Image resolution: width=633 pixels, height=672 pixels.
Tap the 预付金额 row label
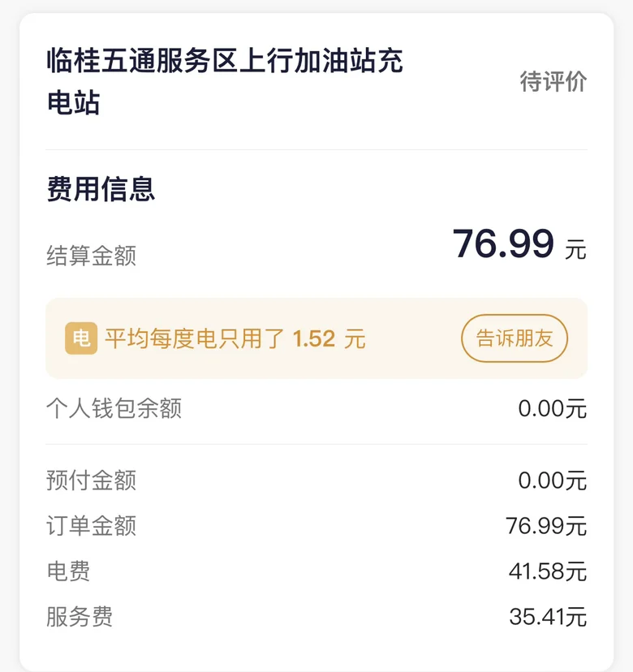91,480
